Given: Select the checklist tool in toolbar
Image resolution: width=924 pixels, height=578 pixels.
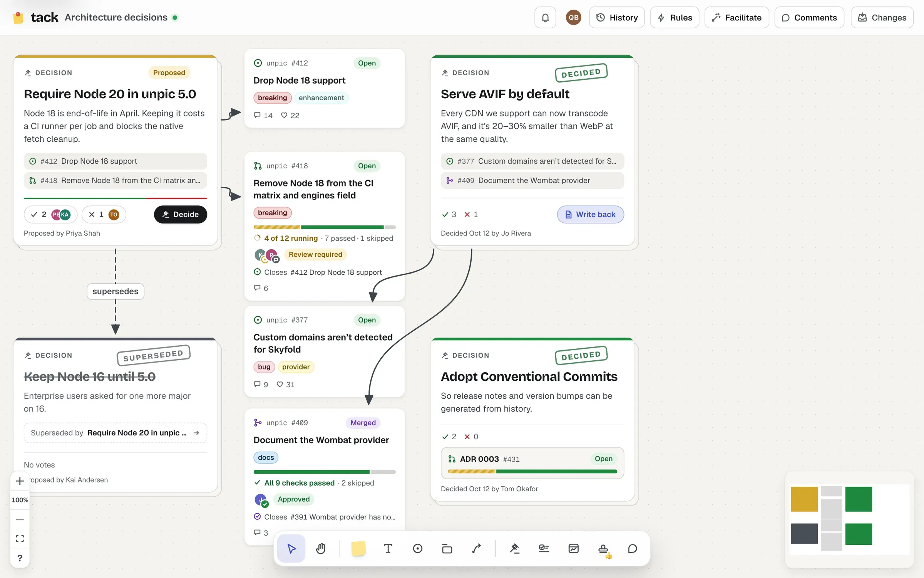Looking at the screenshot, I should pyautogui.click(x=544, y=548).
